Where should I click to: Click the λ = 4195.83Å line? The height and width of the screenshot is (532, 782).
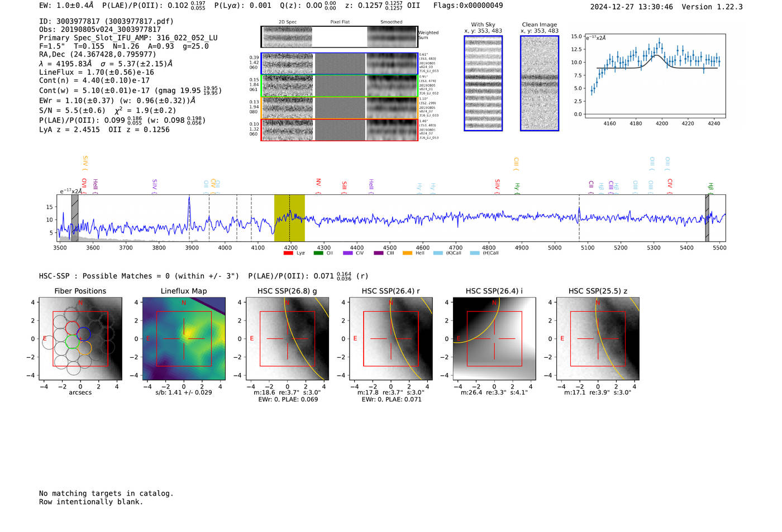(106, 64)
